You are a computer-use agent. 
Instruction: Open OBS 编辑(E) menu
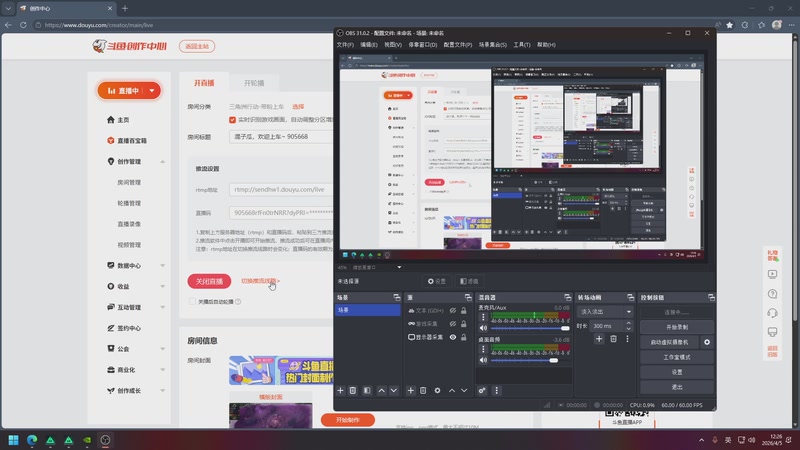tap(369, 45)
